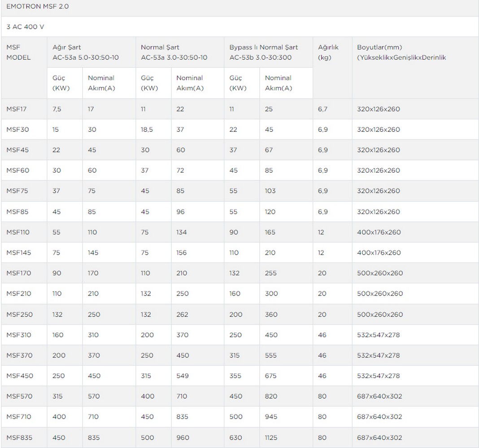This screenshot has height=448, width=479.
Task: Click the "675" current in MSF450 row
Action: tap(270, 376)
